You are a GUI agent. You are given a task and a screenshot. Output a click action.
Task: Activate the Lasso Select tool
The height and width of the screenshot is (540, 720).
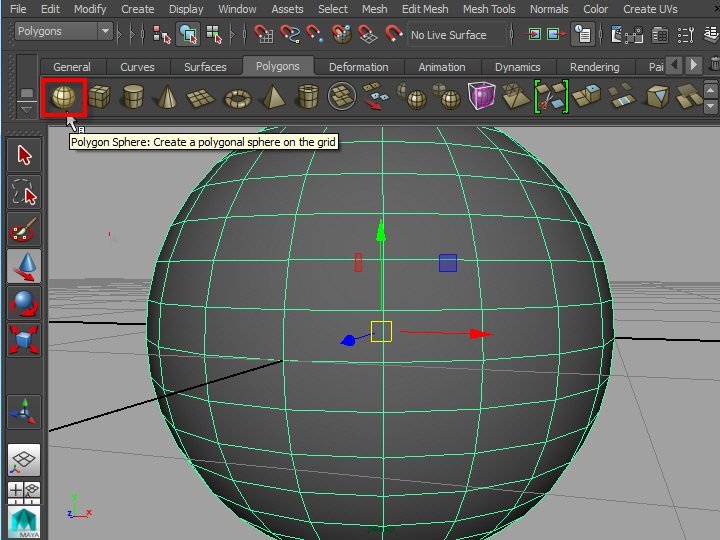[x=24, y=192]
